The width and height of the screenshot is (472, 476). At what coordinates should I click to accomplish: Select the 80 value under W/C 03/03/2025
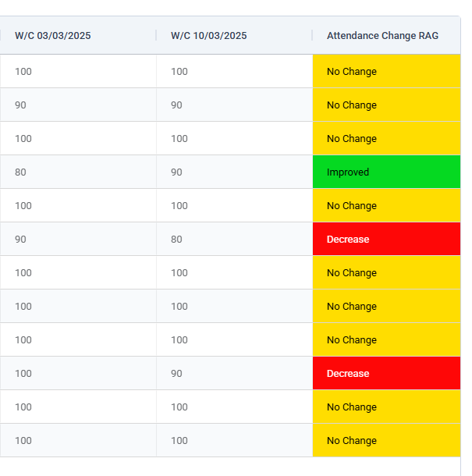coord(21,172)
